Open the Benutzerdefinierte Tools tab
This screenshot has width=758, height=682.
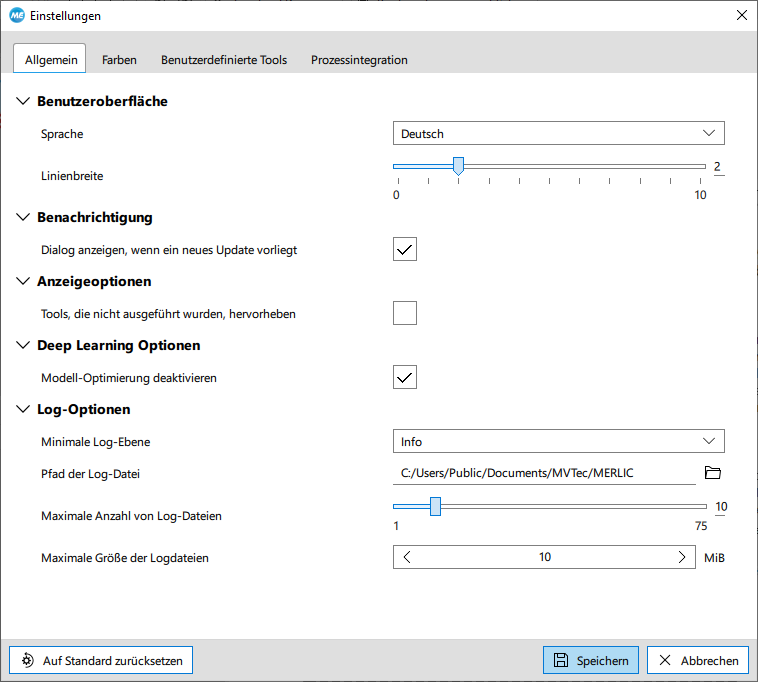tap(224, 60)
